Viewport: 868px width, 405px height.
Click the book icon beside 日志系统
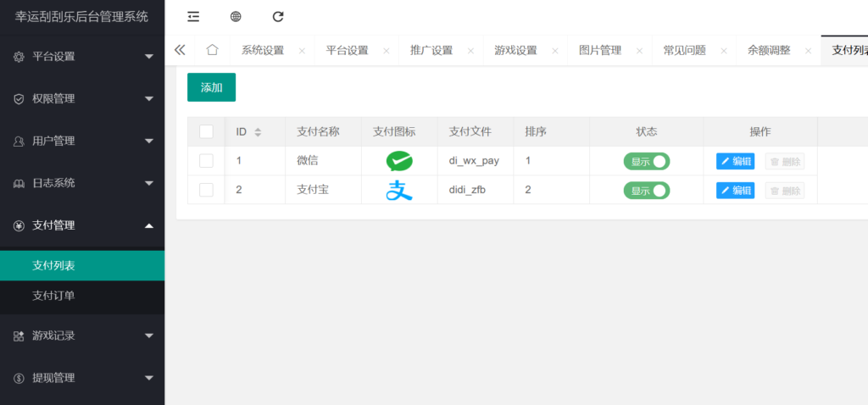[x=19, y=183]
